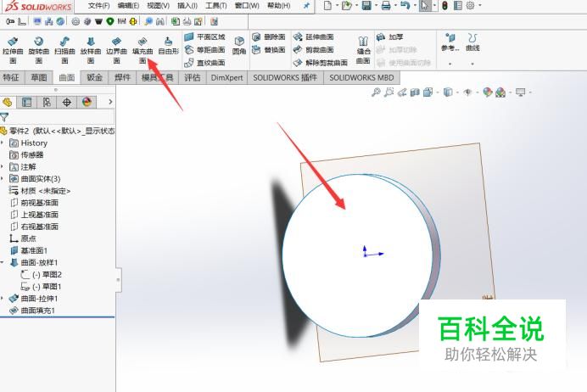This screenshot has height=392, width=587.
Task: Open the 文件(F) menu
Action: [99, 6]
